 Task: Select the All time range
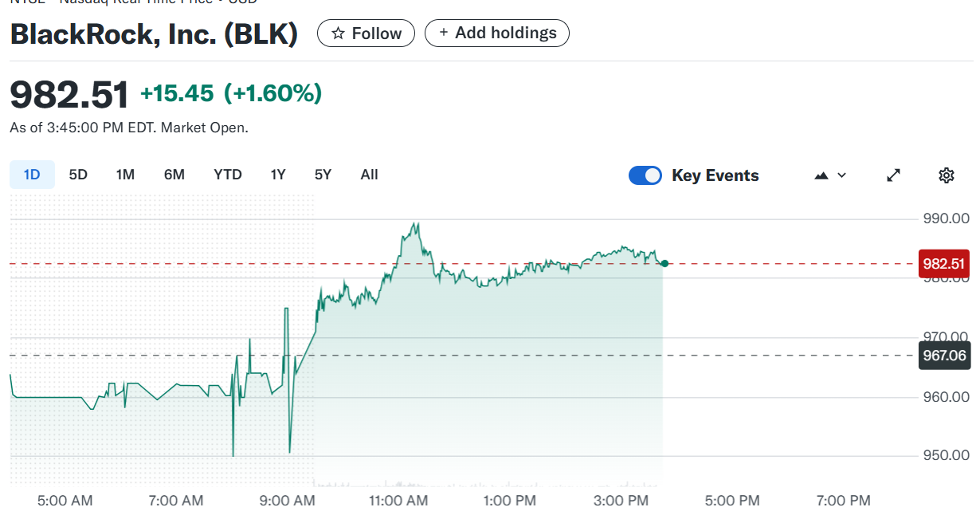click(369, 175)
